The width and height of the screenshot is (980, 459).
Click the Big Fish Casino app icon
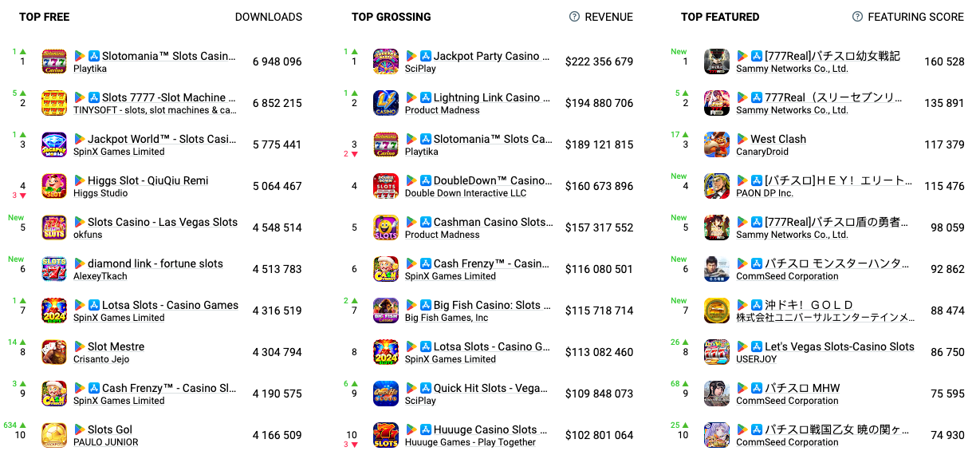(x=386, y=311)
